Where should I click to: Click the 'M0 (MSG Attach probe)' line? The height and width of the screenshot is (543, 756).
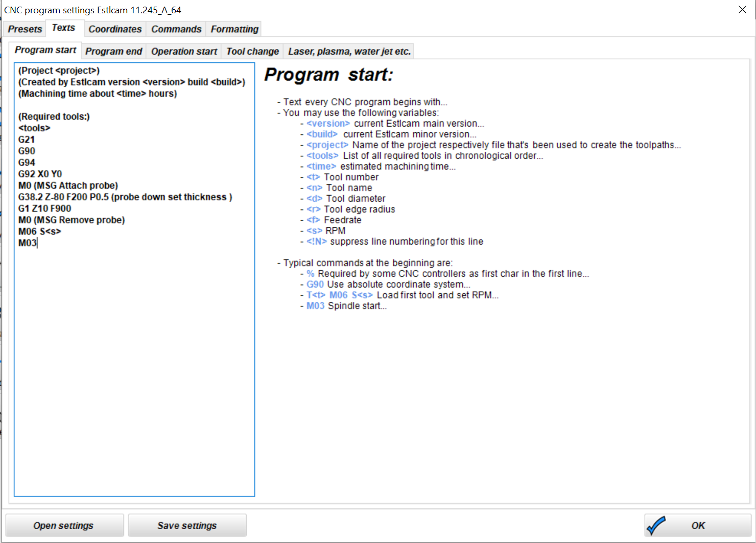pyautogui.click(x=68, y=185)
